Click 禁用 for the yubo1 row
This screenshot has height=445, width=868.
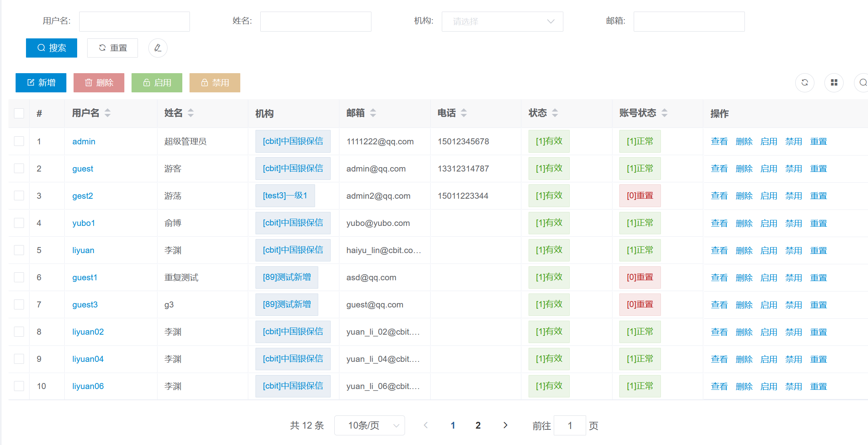coord(794,223)
